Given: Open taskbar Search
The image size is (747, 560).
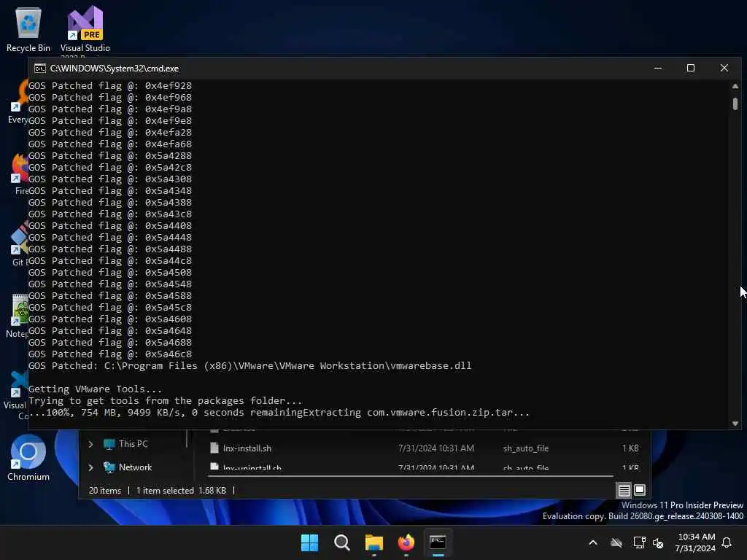Looking at the screenshot, I should (x=341, y=542).
